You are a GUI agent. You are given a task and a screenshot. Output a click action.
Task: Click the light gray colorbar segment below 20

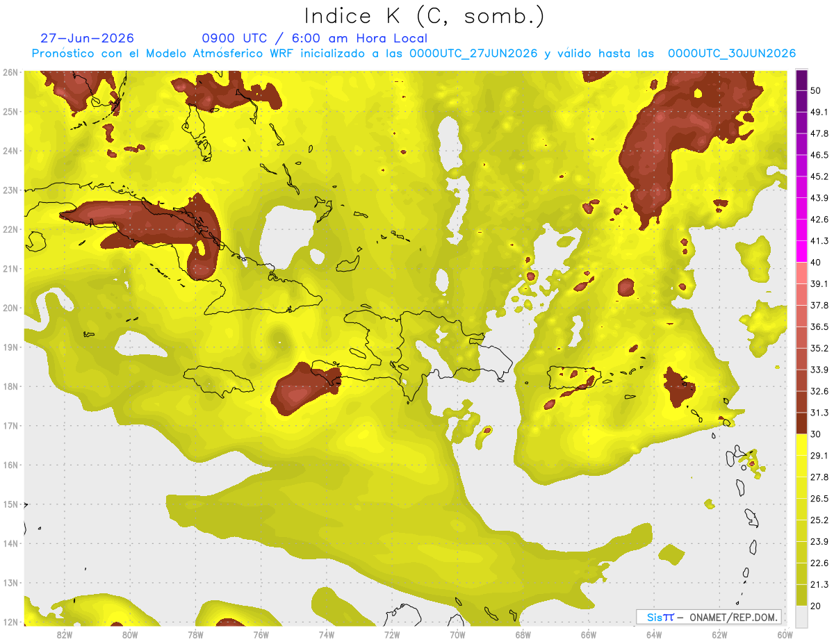coord(801,616)
